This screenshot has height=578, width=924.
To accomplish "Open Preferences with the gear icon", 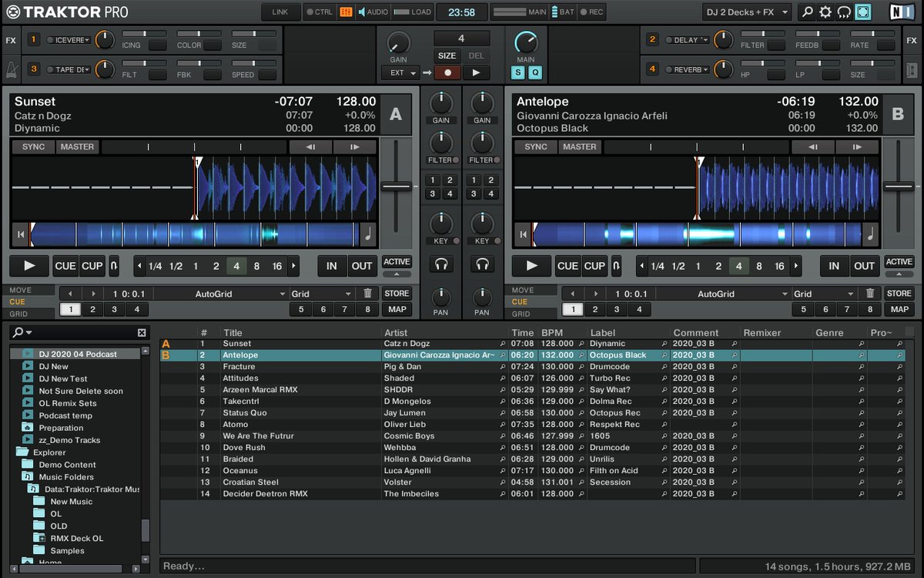I will (x=825, y=12).
